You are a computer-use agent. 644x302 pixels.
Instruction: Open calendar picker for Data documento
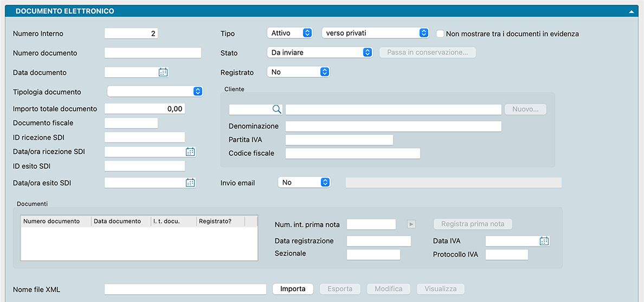coord(163,72)
